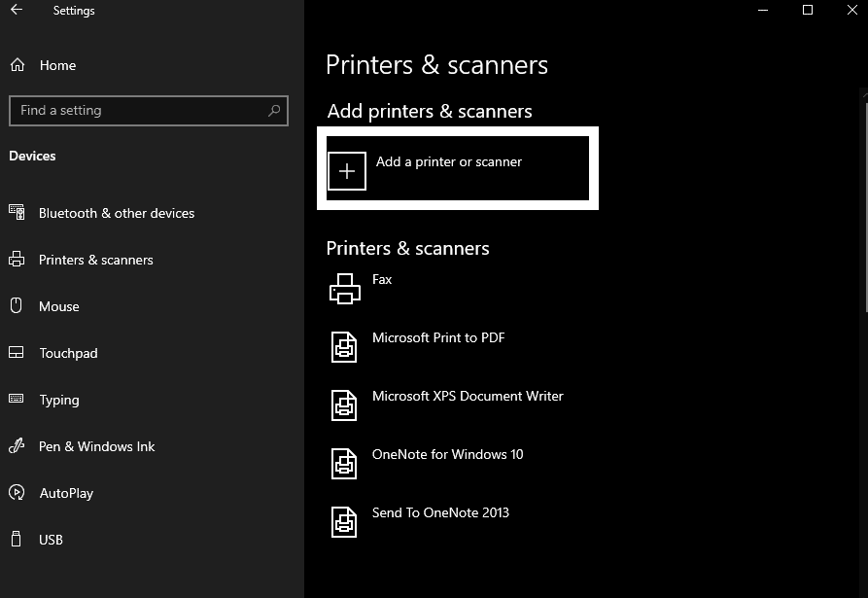Click the USB icon in sidebar
This screenshot has height=598, width=868.
17,539
